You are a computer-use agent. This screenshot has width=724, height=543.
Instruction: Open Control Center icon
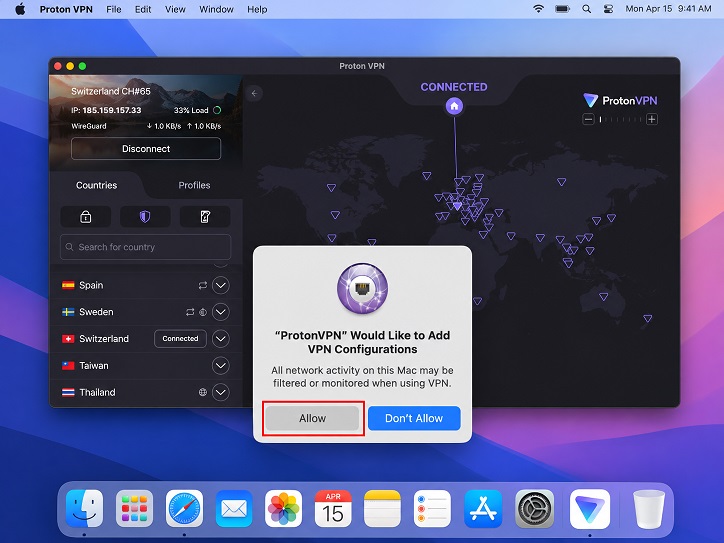pos(609,9)
